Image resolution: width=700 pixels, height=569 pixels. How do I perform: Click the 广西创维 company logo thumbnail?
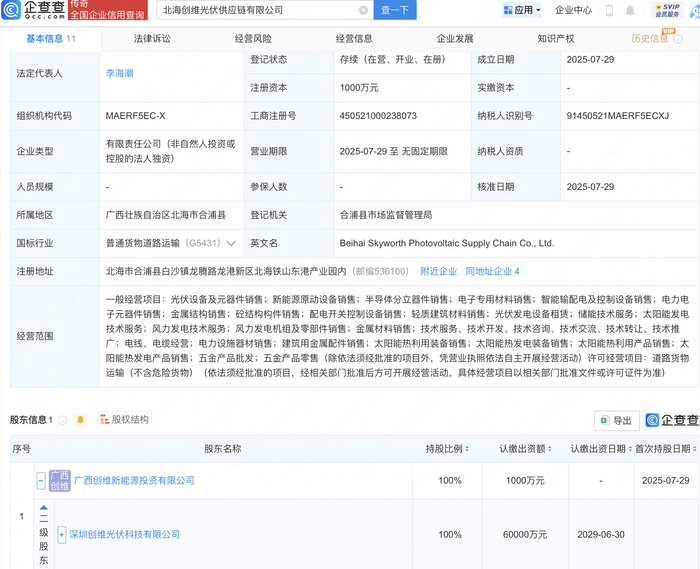point(60,481)
